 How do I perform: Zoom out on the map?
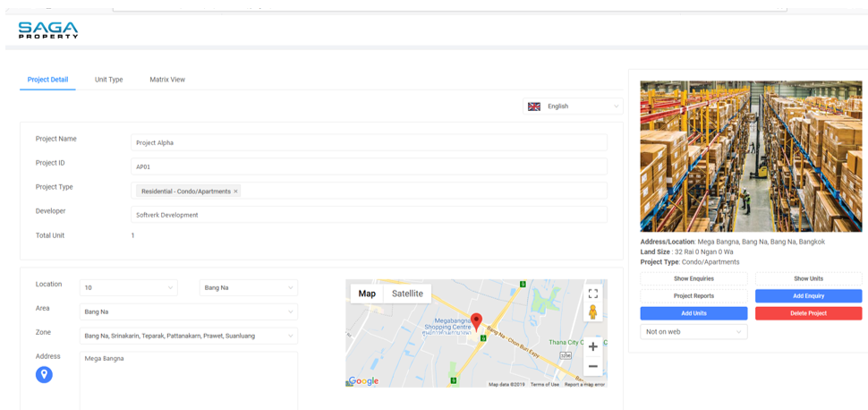592,366
